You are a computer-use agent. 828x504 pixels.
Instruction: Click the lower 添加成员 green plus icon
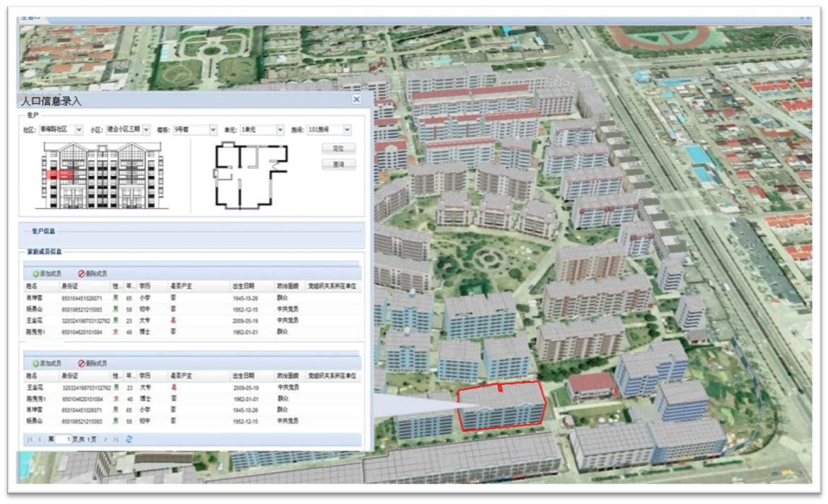(x=36, y=363)
